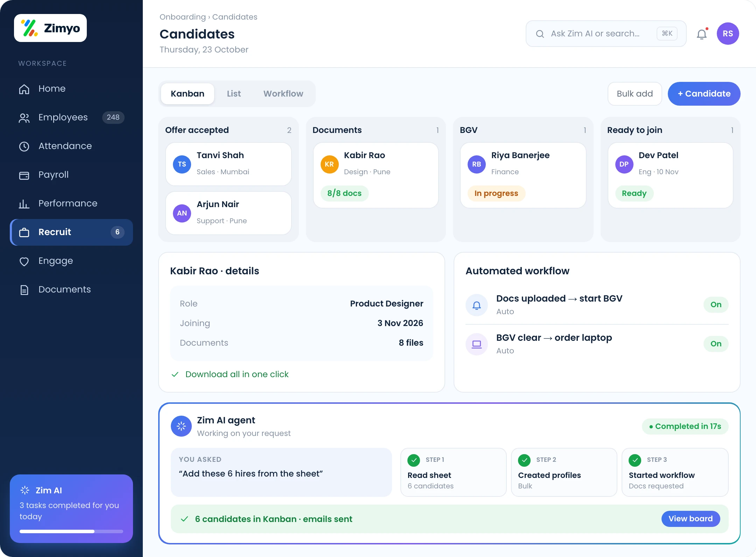Viewport: 756px width, 557px height.
Task: Open Engage in the sidebar
Action: pyautogui.click(x=71, y=261)
